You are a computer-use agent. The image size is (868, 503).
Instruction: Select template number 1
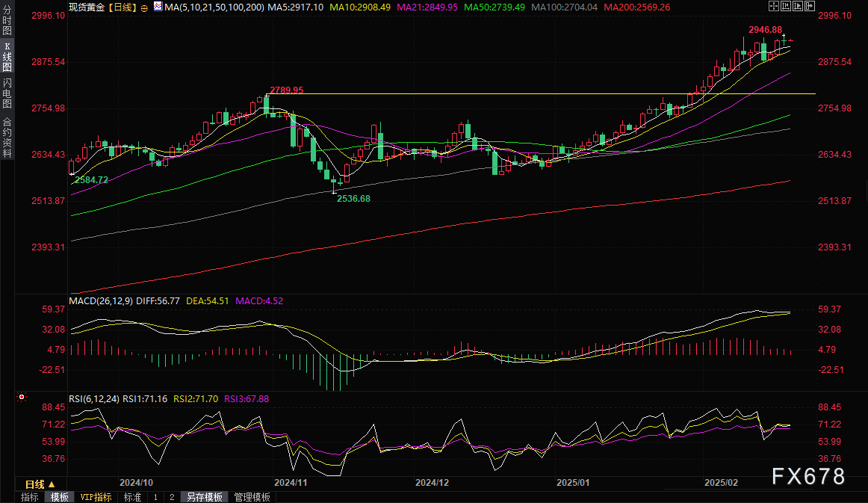[155, 497]
